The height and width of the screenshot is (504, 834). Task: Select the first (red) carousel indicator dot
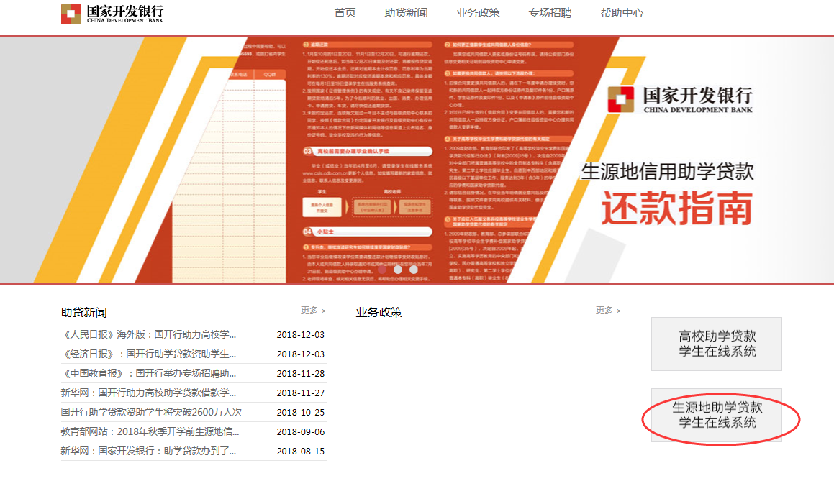[x=382, y=270]
